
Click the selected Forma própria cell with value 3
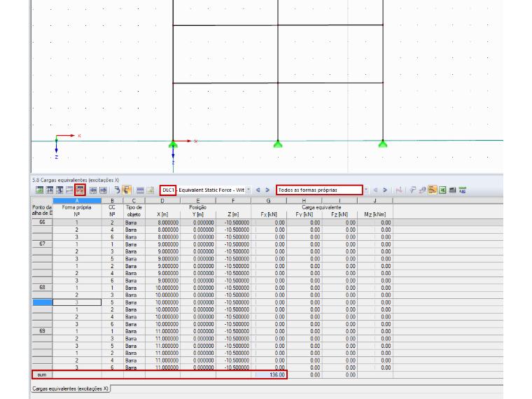(77, 302)
